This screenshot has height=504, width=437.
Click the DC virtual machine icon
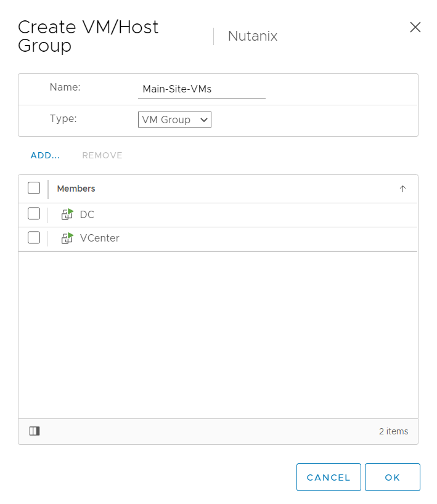(67, 214)
